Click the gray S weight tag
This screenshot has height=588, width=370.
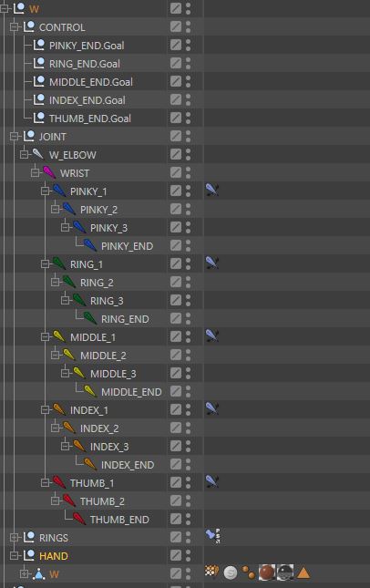click(x=231, y=573)
